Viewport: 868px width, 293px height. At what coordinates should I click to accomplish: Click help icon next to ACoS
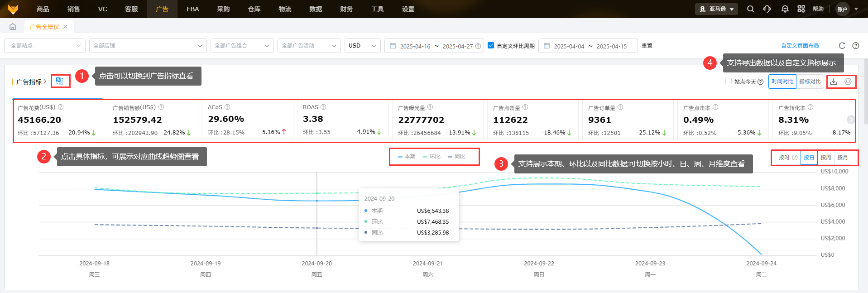227,107
